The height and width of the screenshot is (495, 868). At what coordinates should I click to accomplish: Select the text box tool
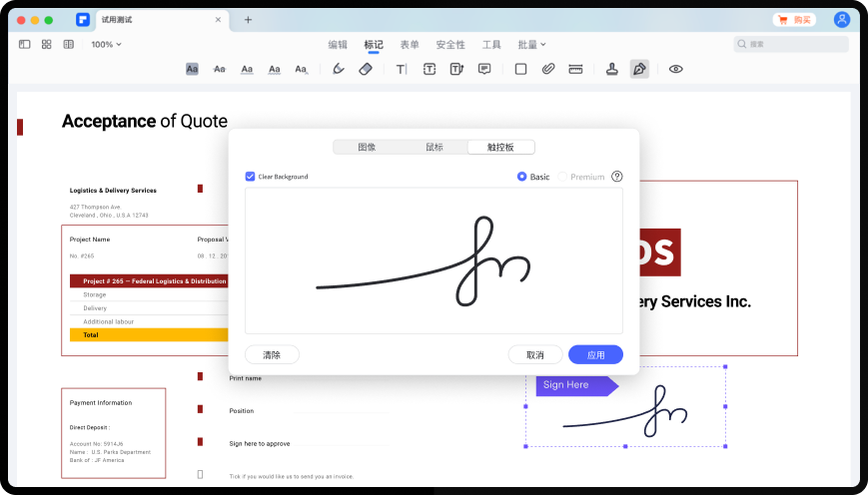[430, 69]
